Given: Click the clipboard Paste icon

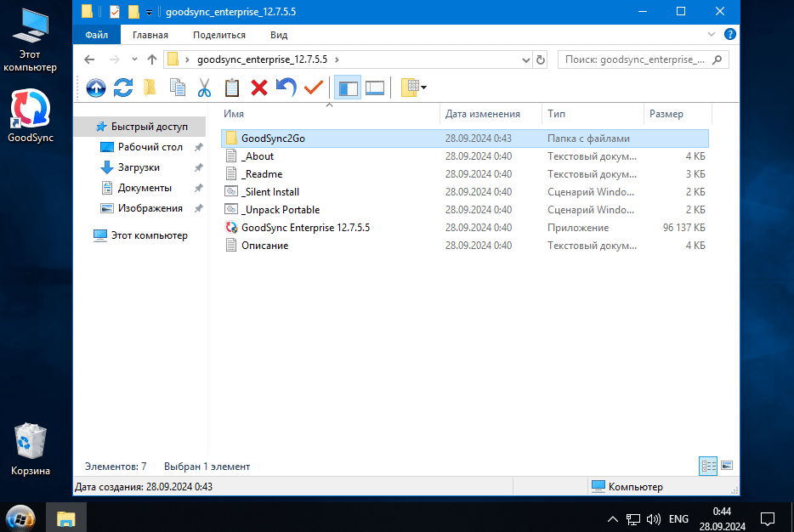Looking at the screenshot, I should 232,88.
